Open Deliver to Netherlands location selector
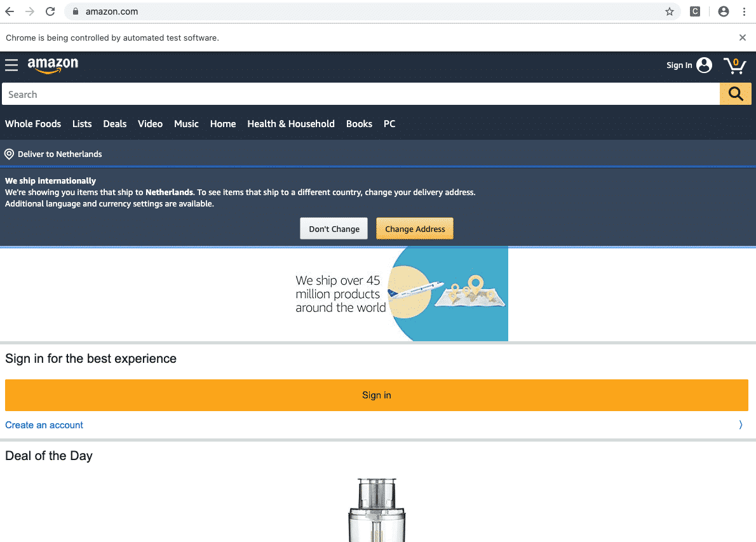The image size is (756, 542). [x=53, y=154]
